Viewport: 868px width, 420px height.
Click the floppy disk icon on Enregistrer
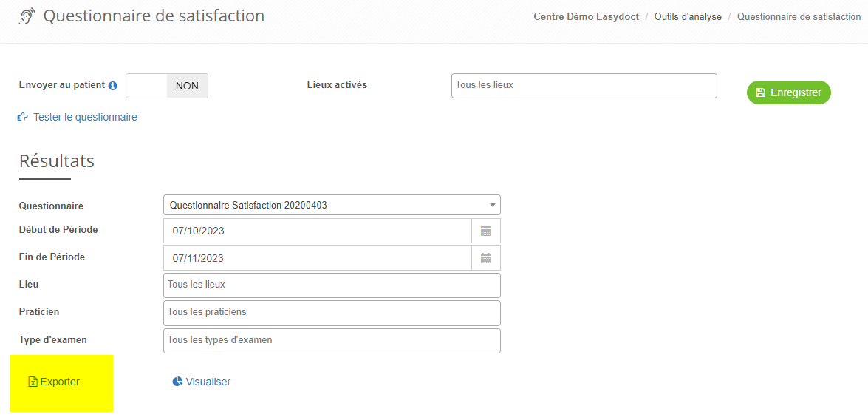760,92
